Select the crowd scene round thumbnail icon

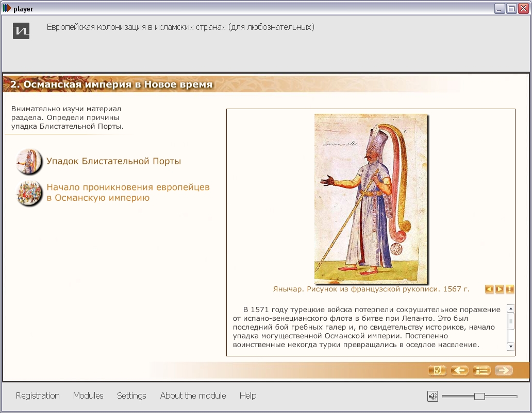(x=29, y=193)
